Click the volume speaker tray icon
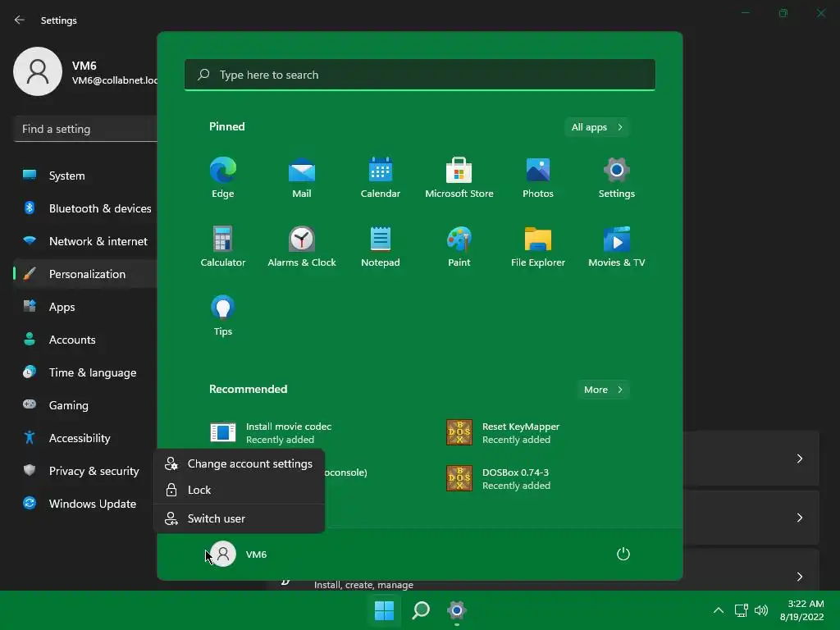 [760, 610]
